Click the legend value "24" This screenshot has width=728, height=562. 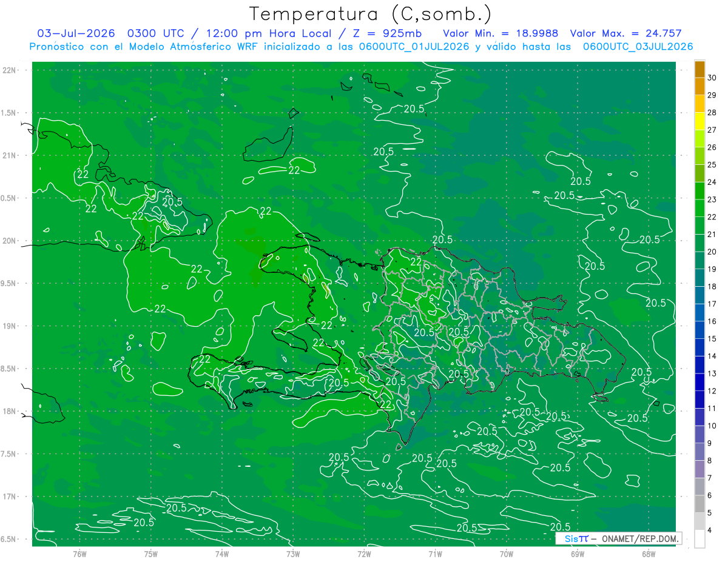[x=712, y=182]
